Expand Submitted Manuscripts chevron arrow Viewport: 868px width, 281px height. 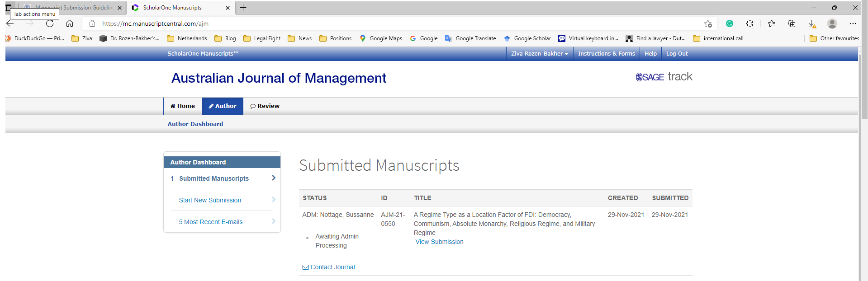point(274,178)
